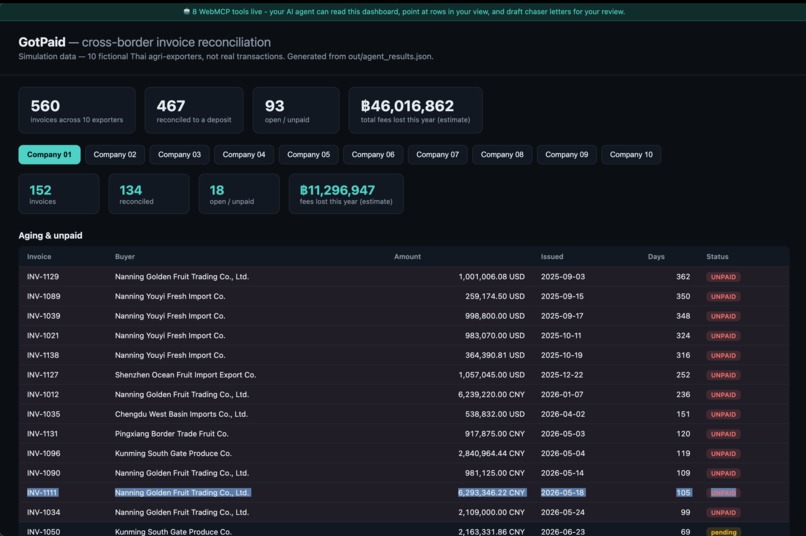Viewport: 806px width, 536px height.
Task: Select invoice INV-1035
Action: (44, 414)
